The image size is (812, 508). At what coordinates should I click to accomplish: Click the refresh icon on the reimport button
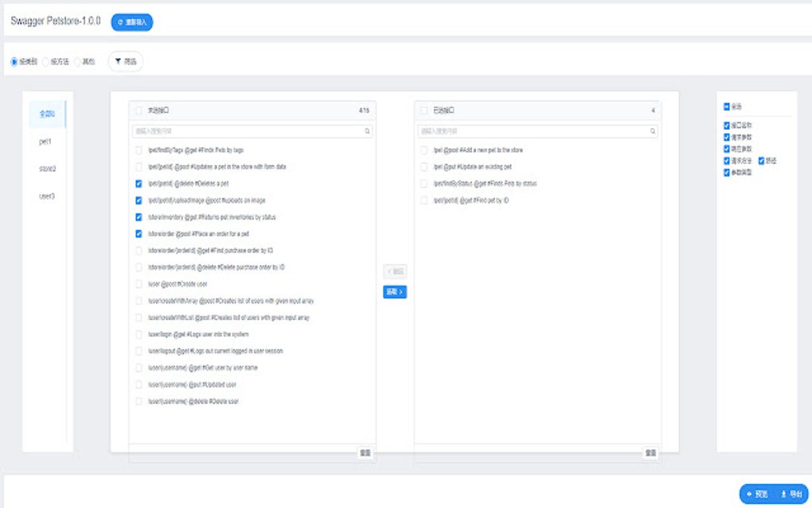(x=120, y=22)
